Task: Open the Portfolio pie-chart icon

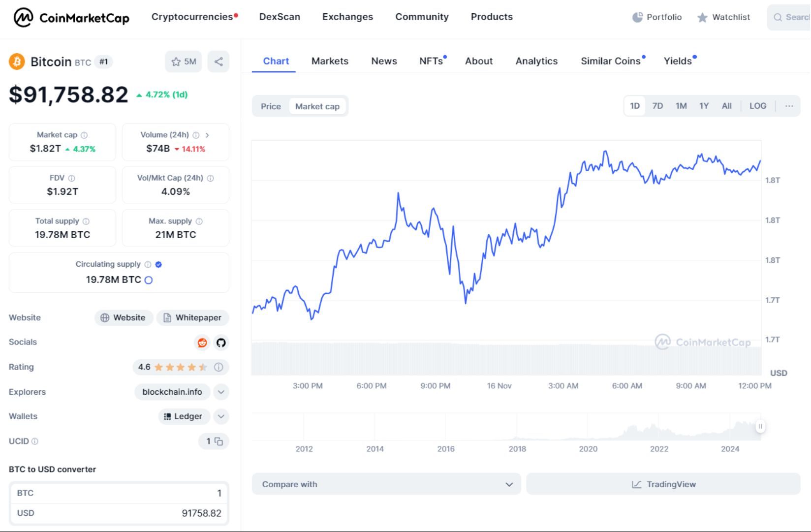Action: (x=637, y=17)
